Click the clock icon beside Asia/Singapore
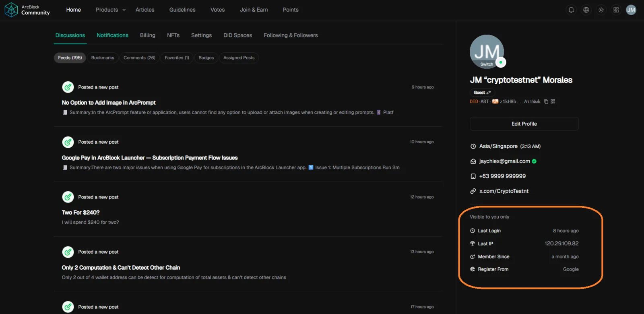This screenshot has width=644, height=314. (x=473, y=147)
